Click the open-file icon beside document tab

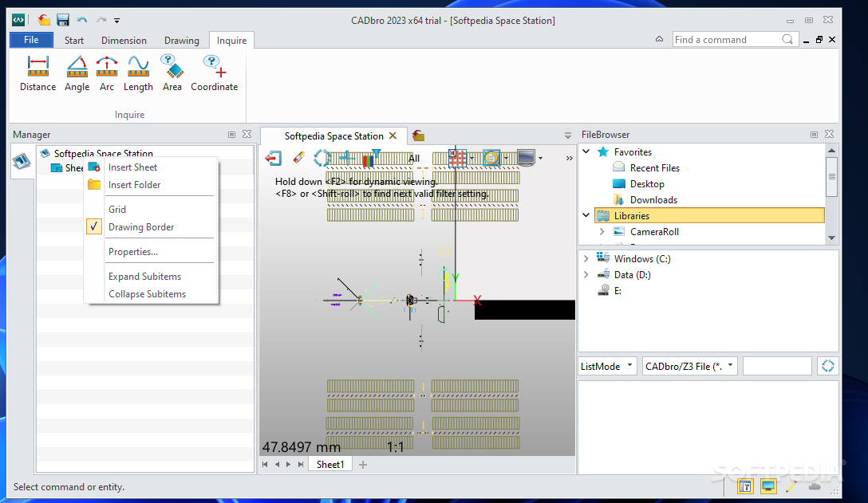coord(419,136)
